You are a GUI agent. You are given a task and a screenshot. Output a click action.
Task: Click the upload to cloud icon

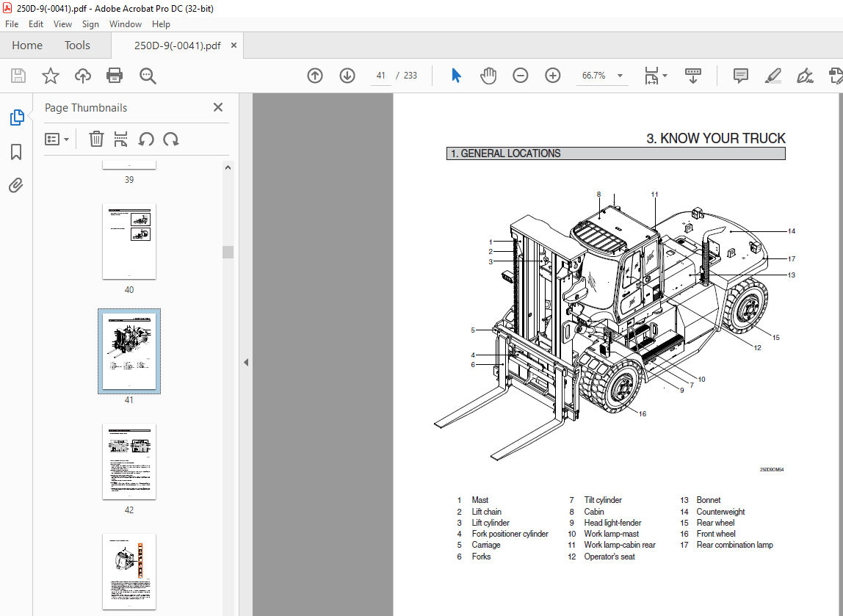(x=83, y=76)
